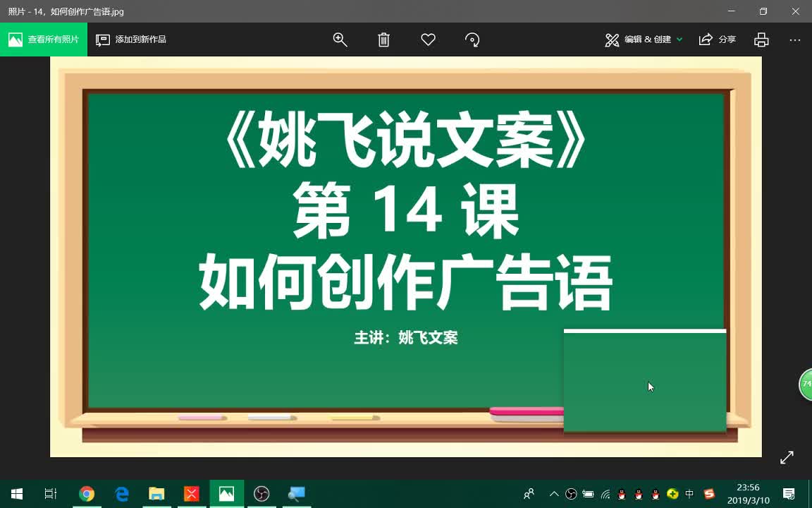
Task: Open the calendar by clicking the taskbar clock
Action: tap(749, 492)
